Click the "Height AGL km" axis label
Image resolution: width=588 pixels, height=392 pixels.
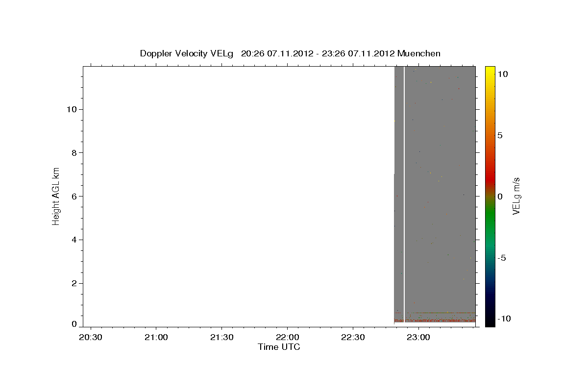click(x=56, y=196)
